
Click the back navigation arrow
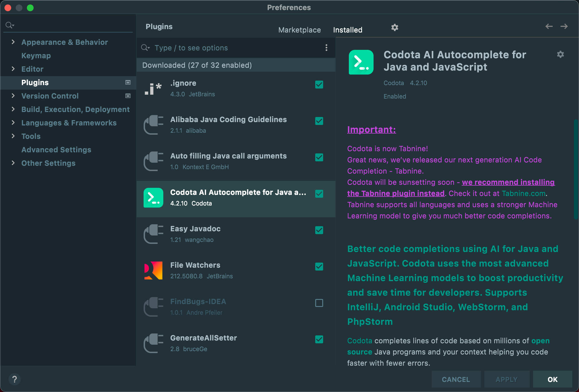(549, 27)
